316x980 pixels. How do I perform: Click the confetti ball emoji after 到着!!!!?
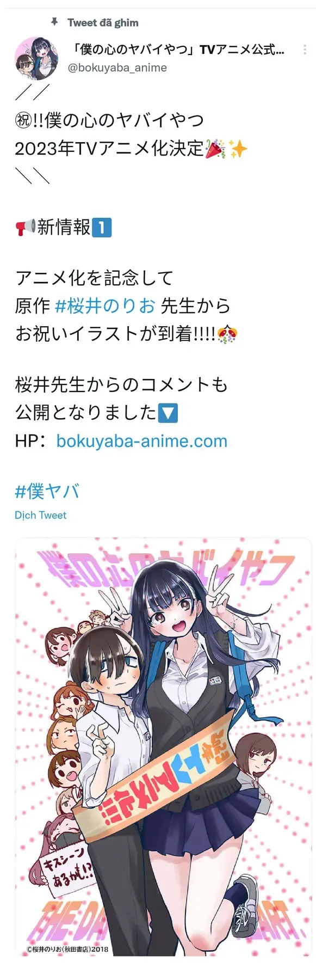coord(227,333)
